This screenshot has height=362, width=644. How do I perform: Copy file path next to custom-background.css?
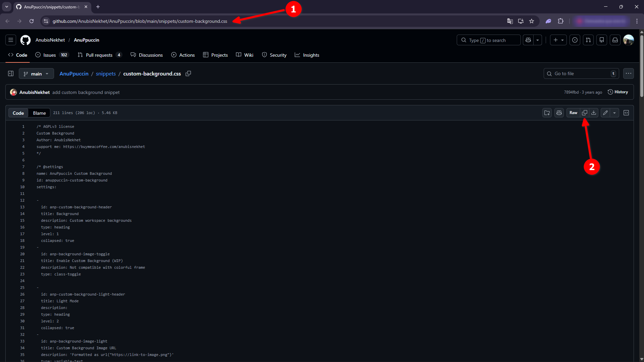tap(188, 73)
